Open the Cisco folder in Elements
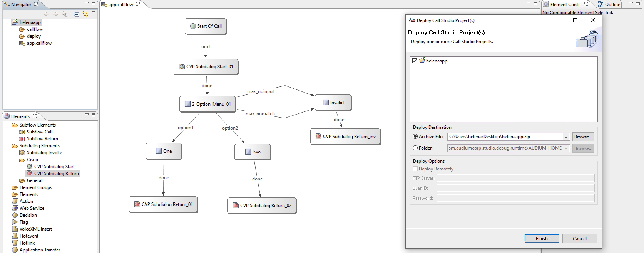 tap(29, 160)
